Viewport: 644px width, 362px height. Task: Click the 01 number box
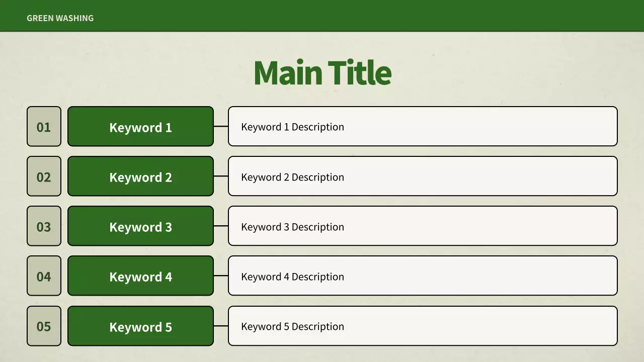point(44,127)
